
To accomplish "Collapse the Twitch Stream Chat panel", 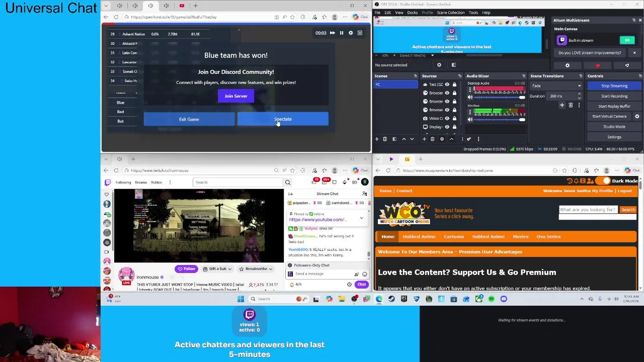I will 290,194.
